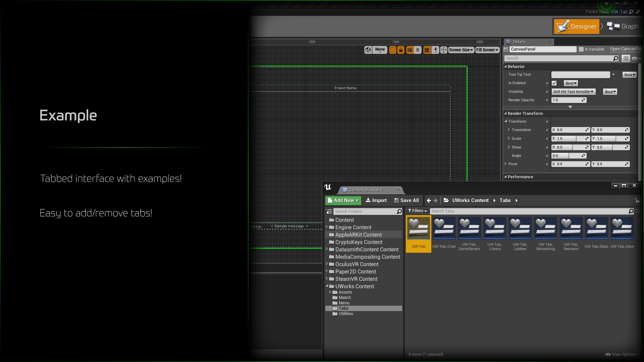Open the Fill Screen dropdown
Screen dimensions: 644x362
pyautogui.click(x=487, y=50)
